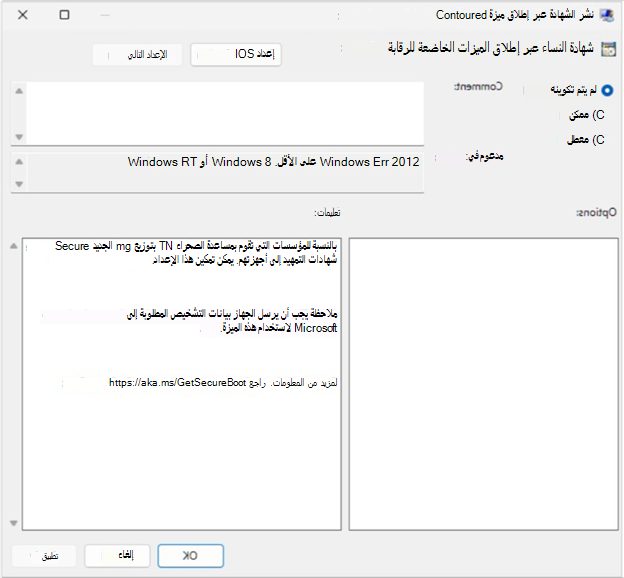Image resolution: width=624 pixels, height=578 pixels.
Task: Select the 'لم يتم تكوينه' radio button
Action: coord(607,90)
